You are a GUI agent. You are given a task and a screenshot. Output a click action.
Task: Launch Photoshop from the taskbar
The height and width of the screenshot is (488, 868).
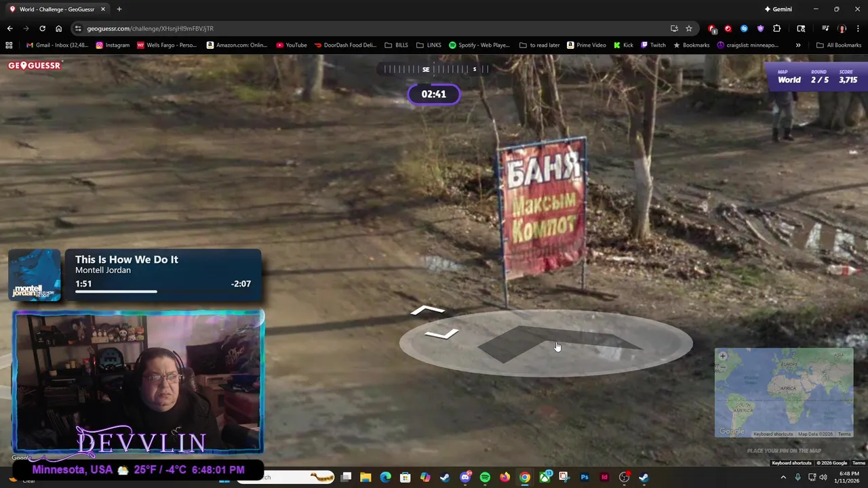(x=585, y=477)
